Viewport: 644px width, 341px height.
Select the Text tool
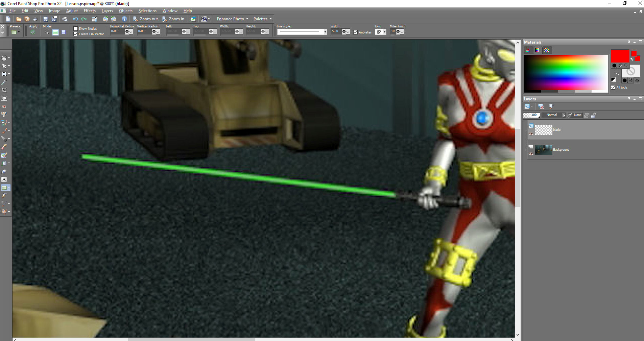click(x=4, y=179)
